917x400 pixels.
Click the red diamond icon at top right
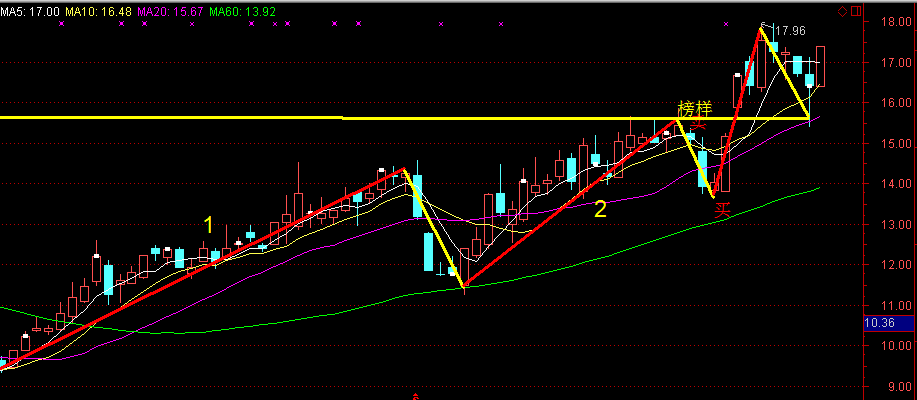(842, 11)
